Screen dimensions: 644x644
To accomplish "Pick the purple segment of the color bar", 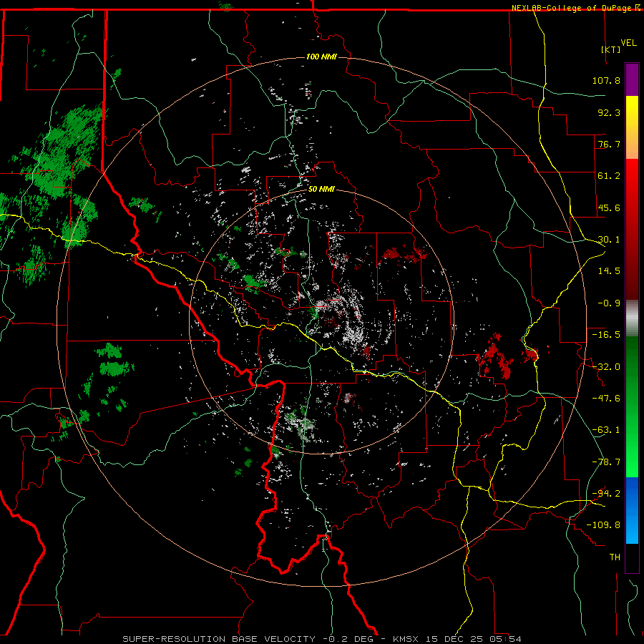I will point(632,79).
